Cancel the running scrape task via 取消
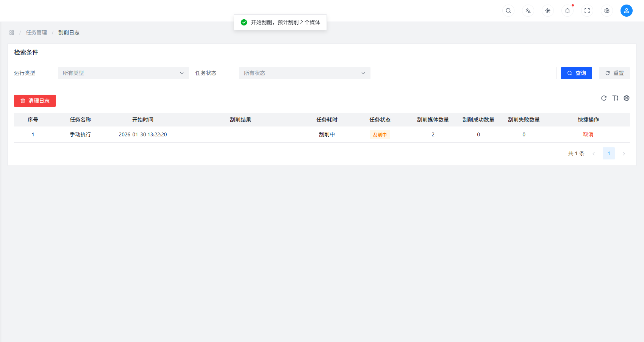This screenshot has height=342, width=644. [588, 134]
